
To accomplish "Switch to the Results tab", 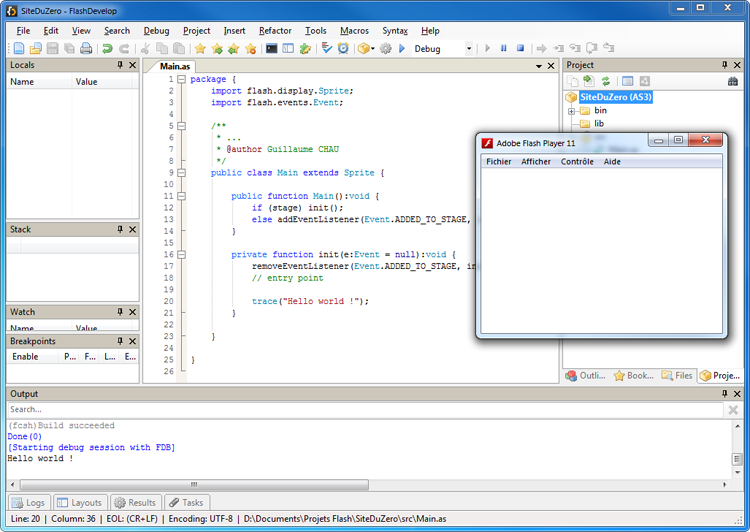I will [134, 503].
